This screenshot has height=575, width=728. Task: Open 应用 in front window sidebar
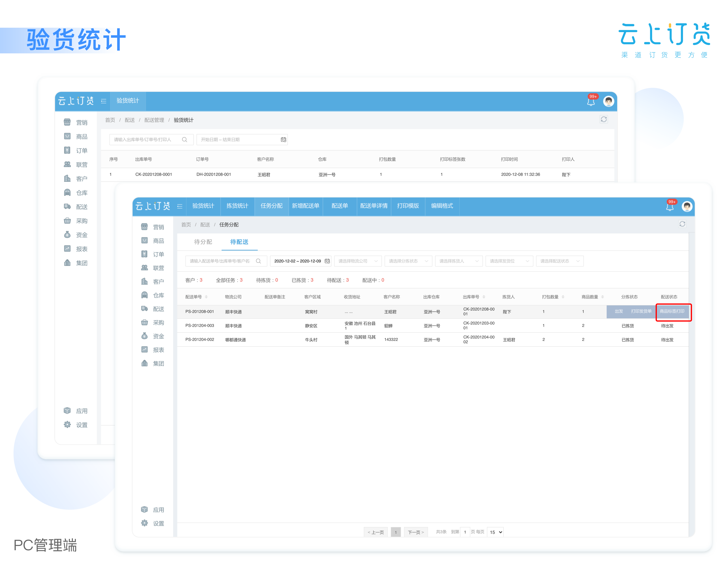click(x=153, y=510)
